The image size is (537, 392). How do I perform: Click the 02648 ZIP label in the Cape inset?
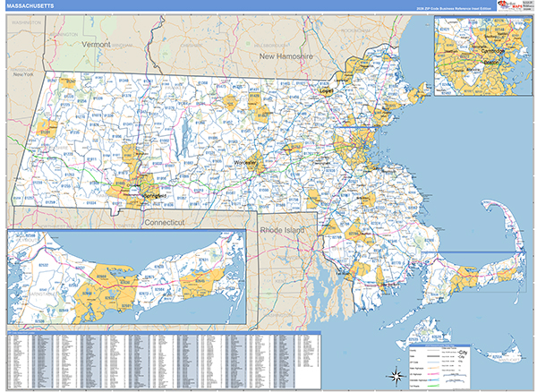click(87, 294)
